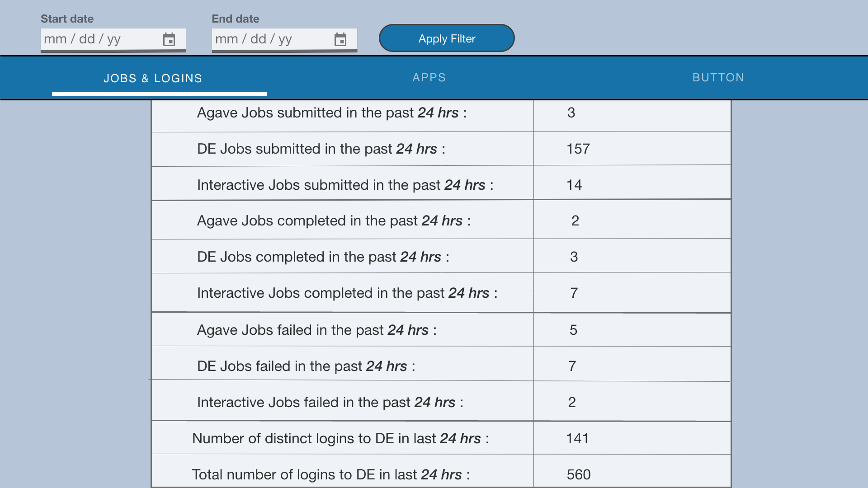Screen dimensions: 868x488
Task: Click the Interactive Jobs submitted value 14
Action: coord(574,185)
